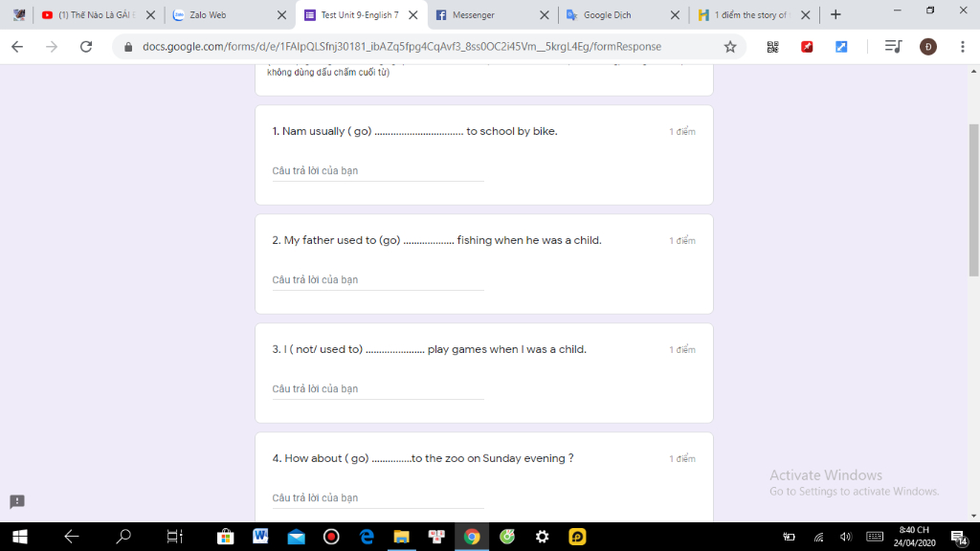Close the Test Unit 9-English 7 tab

click(413, 15)
